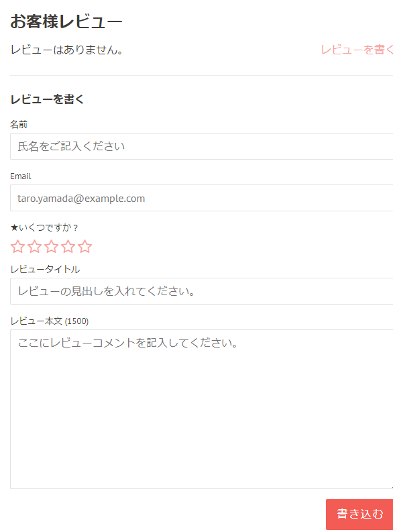Click the レビューはありません。 message
Viewport: 393px width, 532px height.
coord(67,50)
